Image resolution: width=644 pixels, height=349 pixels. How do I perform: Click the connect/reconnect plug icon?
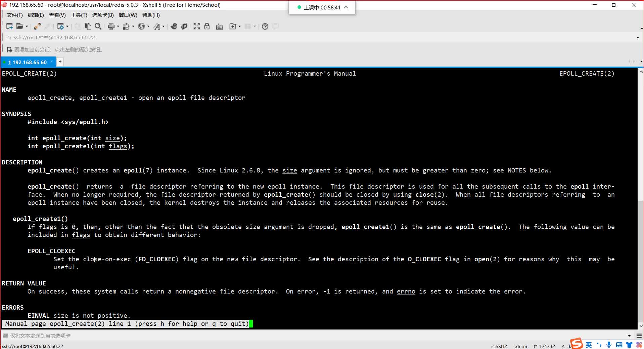(37, 26)
